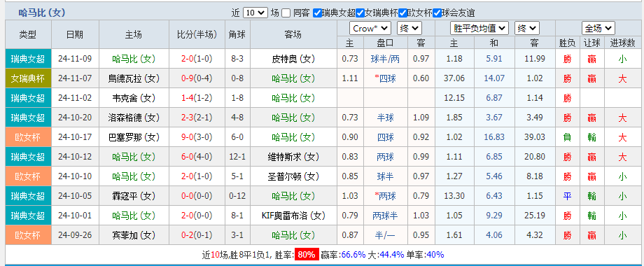Open the 全场 dropdown
The height and width of the screenshot is (266, 644).
tap(598, 28)
